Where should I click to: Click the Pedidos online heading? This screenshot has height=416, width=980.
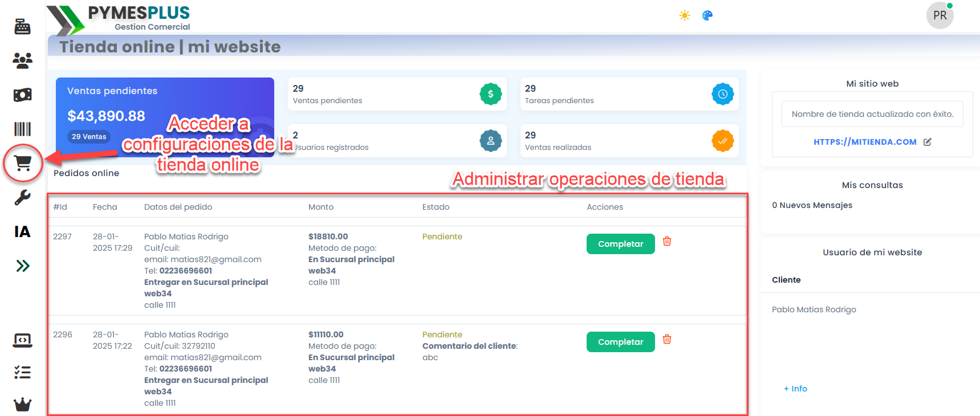tap(86, 173)
